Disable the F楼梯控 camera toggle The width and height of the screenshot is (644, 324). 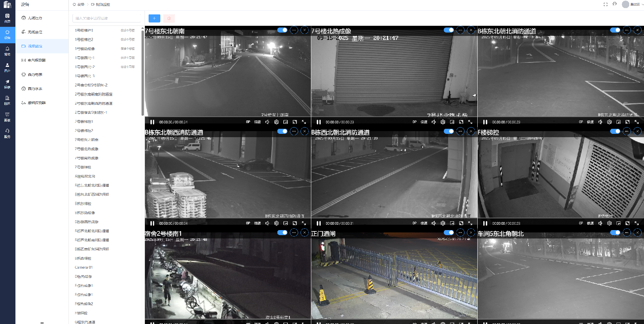[615, 131]
